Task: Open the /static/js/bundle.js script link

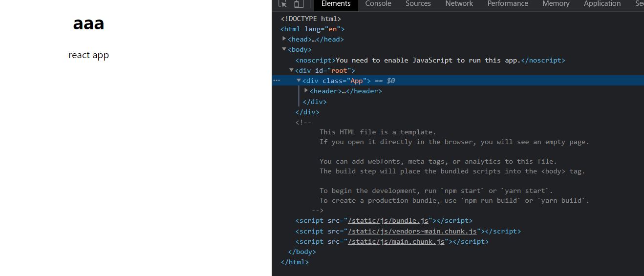Action: click(x=388, y=221)
